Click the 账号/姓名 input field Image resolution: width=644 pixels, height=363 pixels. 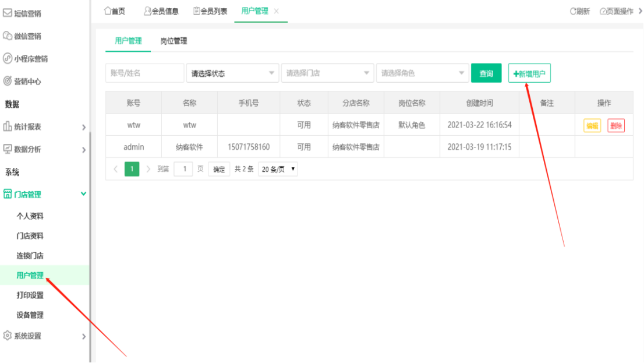[x=144, y=73]
